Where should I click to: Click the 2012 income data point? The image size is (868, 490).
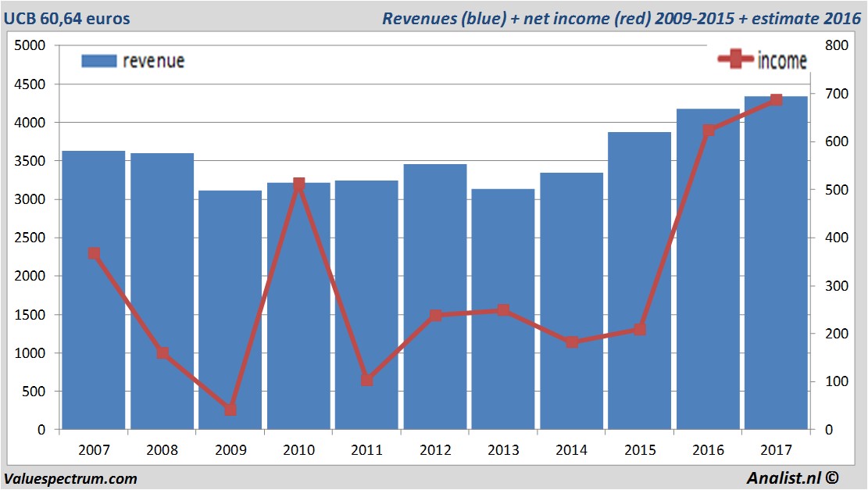click(x=436, y=316)
